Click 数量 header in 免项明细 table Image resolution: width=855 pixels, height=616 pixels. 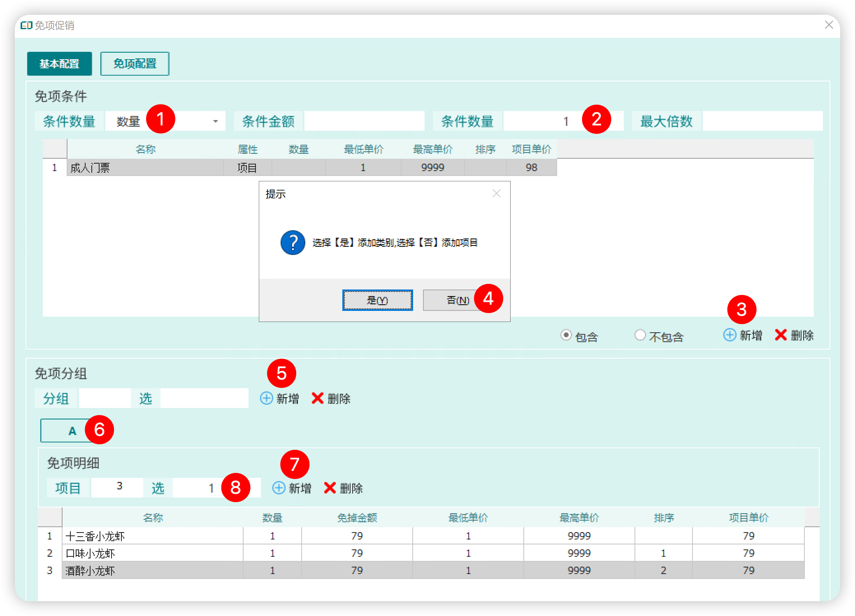point(272,517)
